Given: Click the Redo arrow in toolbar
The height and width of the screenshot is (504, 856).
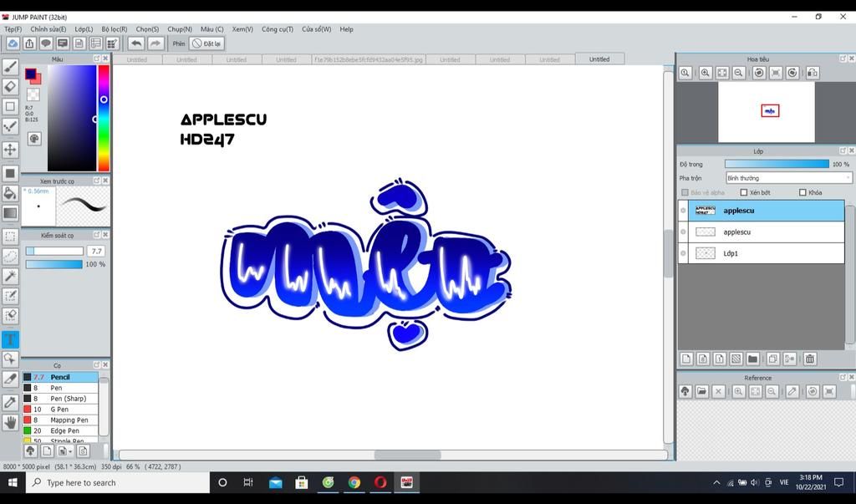Looking at the screenshot, I should coord(155,43).
